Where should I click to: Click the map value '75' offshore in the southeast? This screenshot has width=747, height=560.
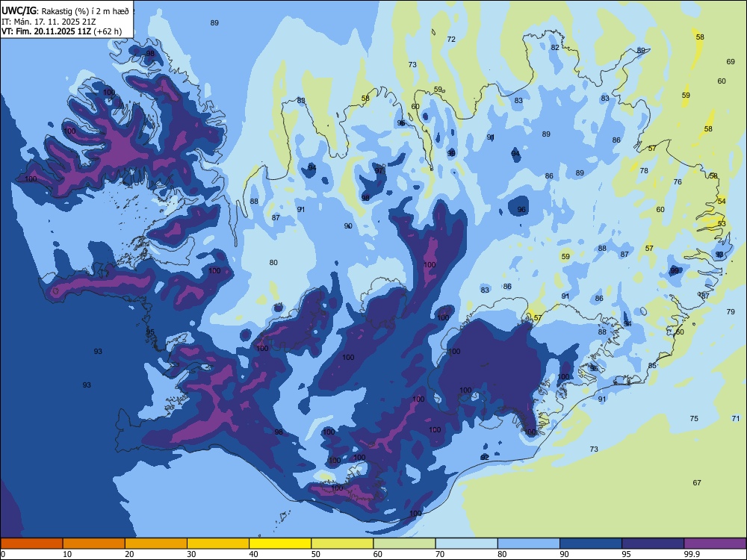coord(694,418)
